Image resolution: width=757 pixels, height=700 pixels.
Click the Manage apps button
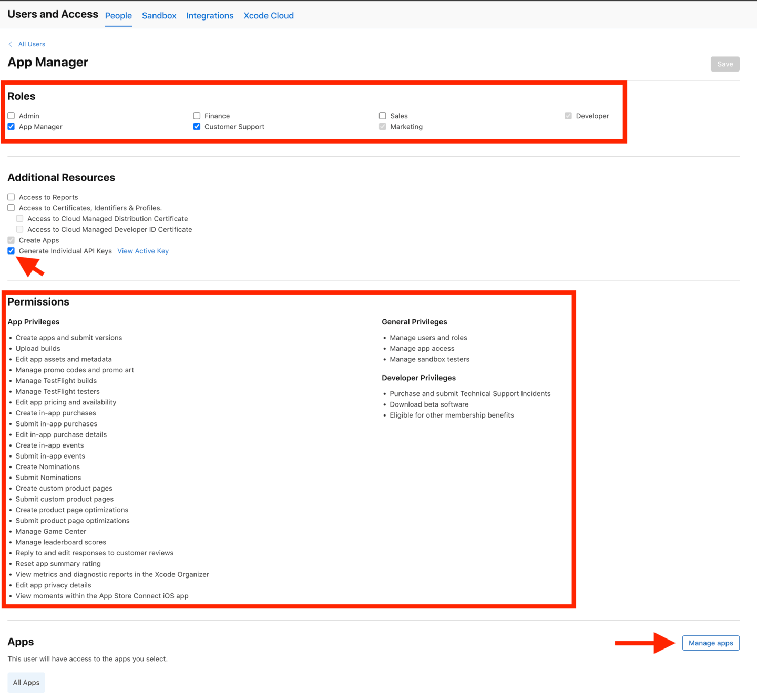710,643
